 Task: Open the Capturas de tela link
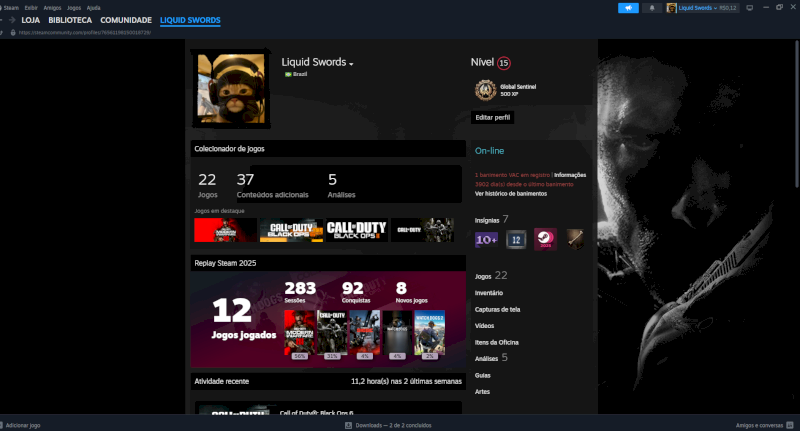tap(497, 310)
